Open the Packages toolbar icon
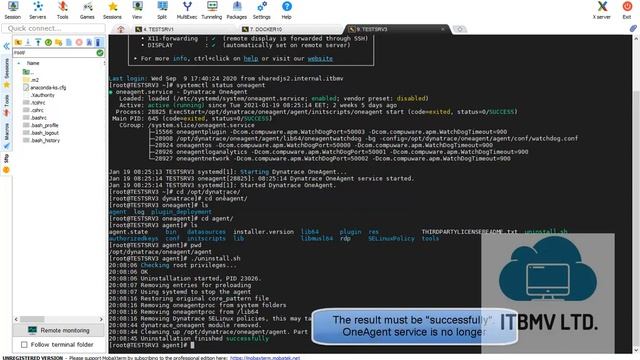 click(237, 10)
